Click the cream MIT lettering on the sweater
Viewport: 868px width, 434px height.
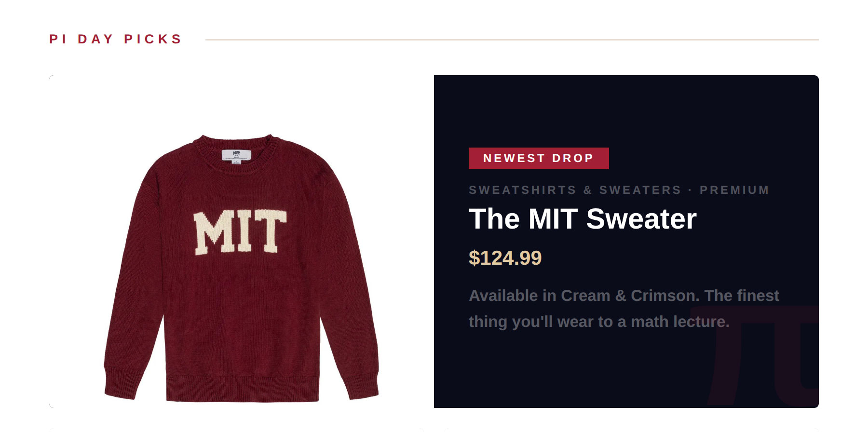(x=240, y=232)
